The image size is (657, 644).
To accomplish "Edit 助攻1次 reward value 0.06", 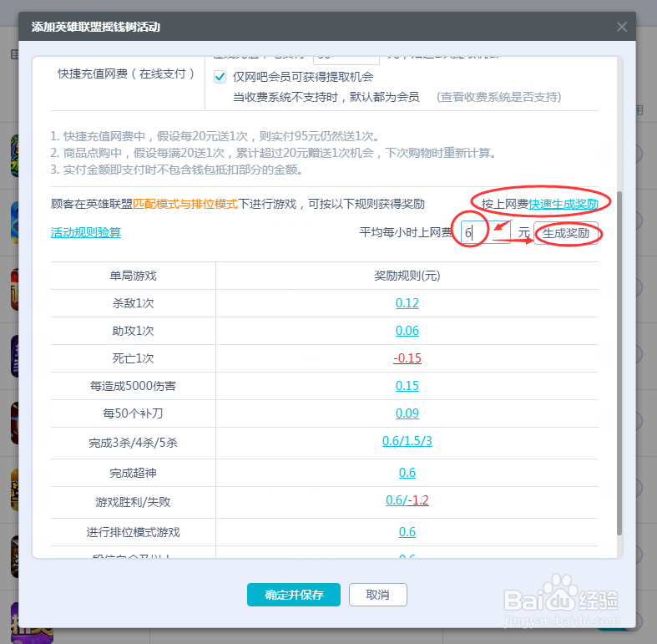I will (407, 331).
